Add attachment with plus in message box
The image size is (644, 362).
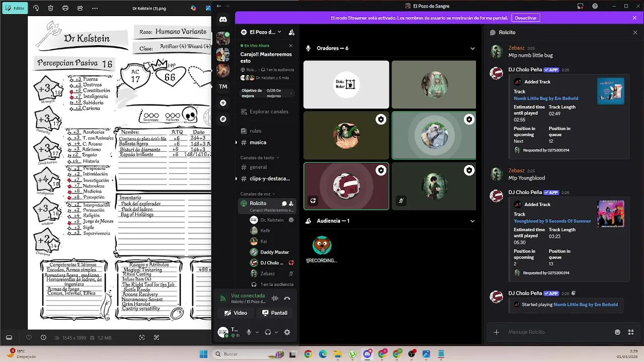(497, 332)
